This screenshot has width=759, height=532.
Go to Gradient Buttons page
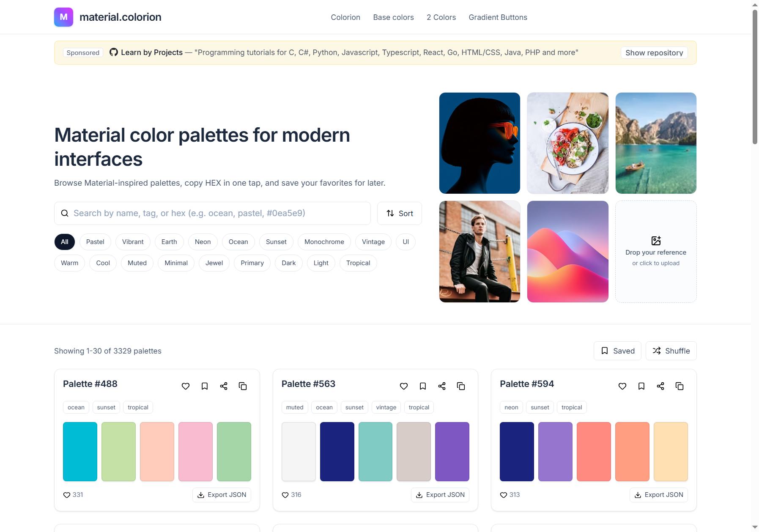click(x=498, y=17)
